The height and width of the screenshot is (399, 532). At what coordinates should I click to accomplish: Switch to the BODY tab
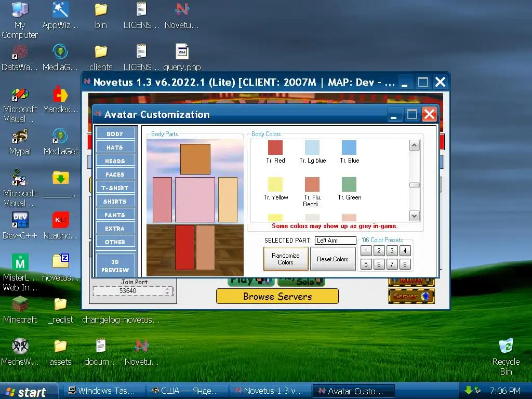pos(115,134)
